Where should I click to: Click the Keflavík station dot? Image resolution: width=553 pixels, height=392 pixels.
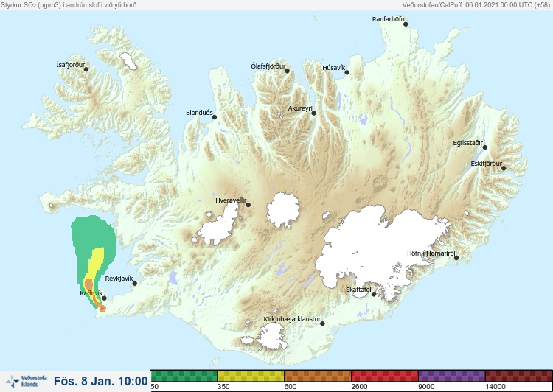(x=104, y=298)
